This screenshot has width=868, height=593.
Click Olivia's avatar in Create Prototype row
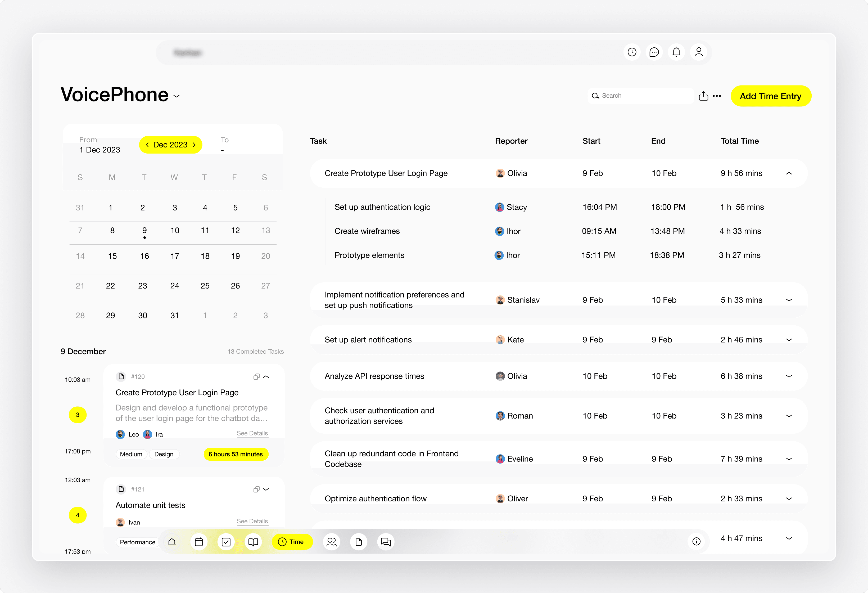[x=500, y=173]
